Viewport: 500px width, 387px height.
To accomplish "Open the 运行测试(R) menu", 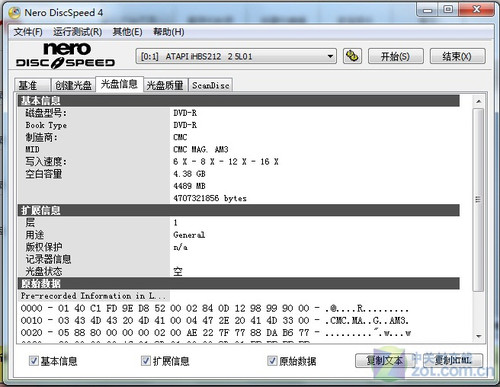I will tap(77, 32).
